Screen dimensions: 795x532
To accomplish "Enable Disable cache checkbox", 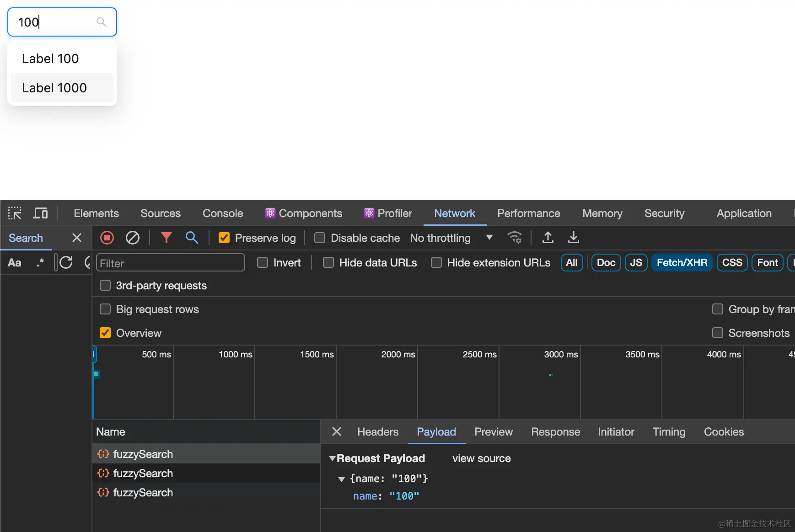I will pos(320,238).
